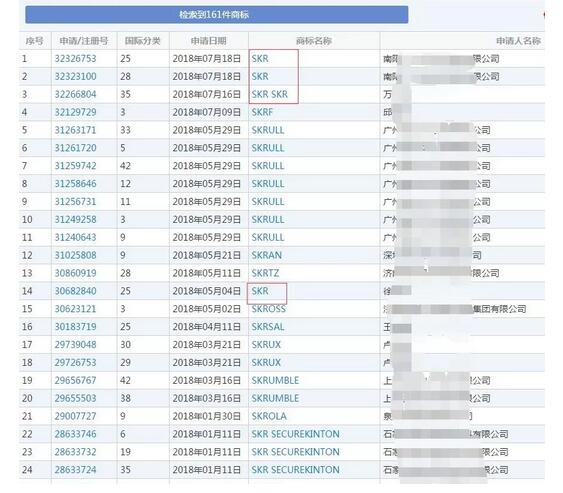Click the 申请/注册号 column header
The height and width of the screenshot is (493, 563).
[x=84, y=41]
